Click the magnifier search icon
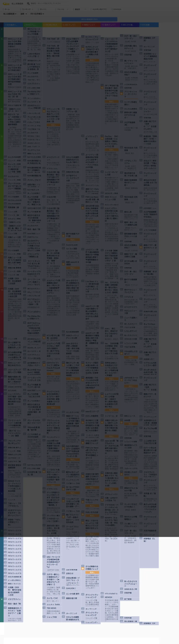 pos(28,3)
